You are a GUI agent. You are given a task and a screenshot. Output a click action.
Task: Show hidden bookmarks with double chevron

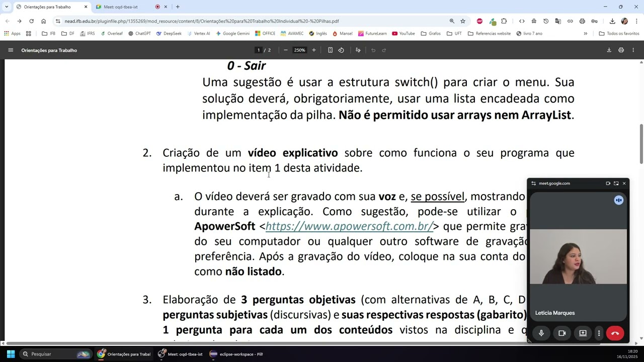point(585,34)
